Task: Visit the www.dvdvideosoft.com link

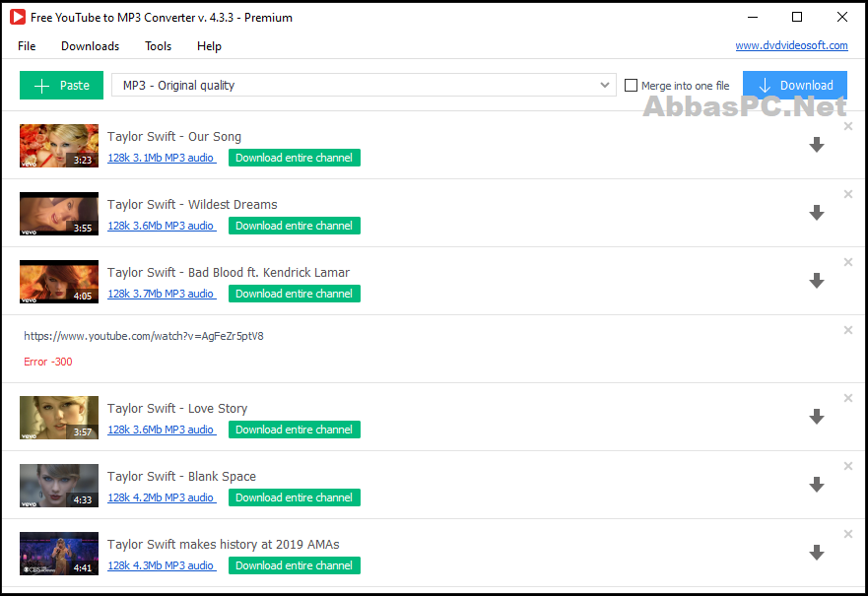Action: click(x=791, y=45)
